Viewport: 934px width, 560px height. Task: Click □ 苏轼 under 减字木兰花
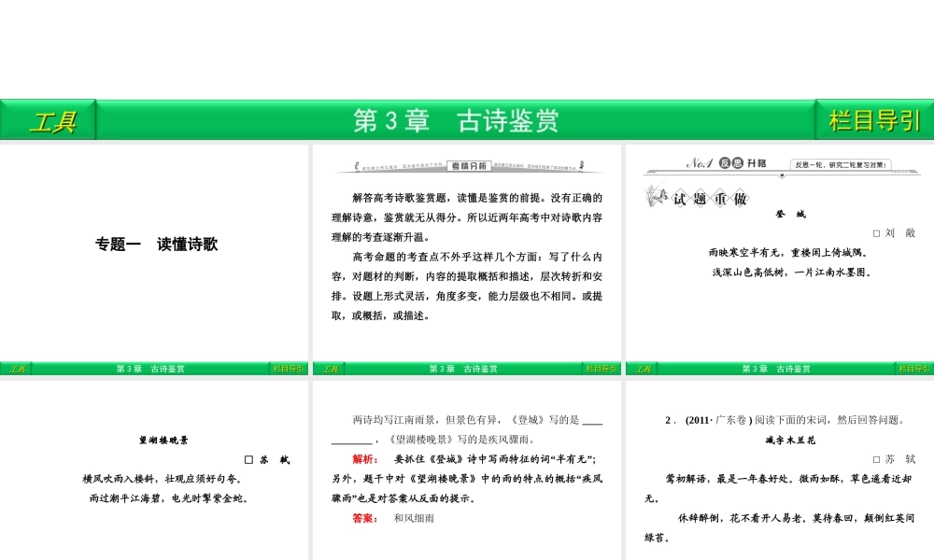(894, 459)
